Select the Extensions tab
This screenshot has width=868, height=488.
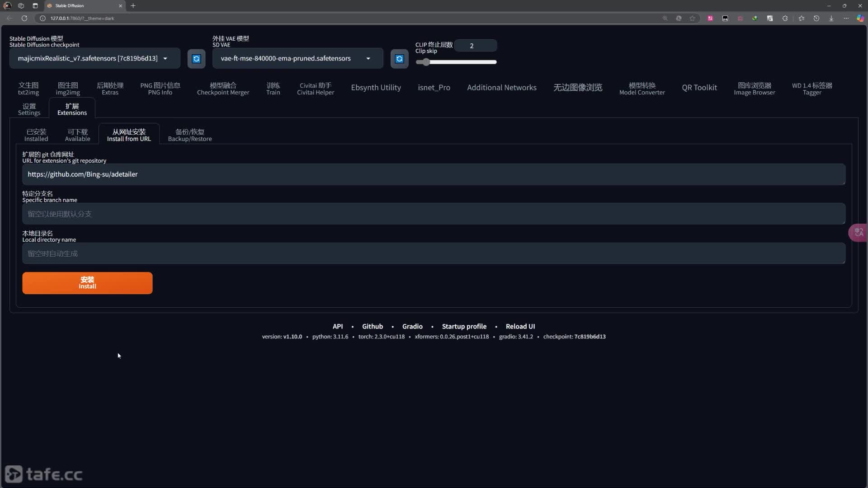pos(72,109)
